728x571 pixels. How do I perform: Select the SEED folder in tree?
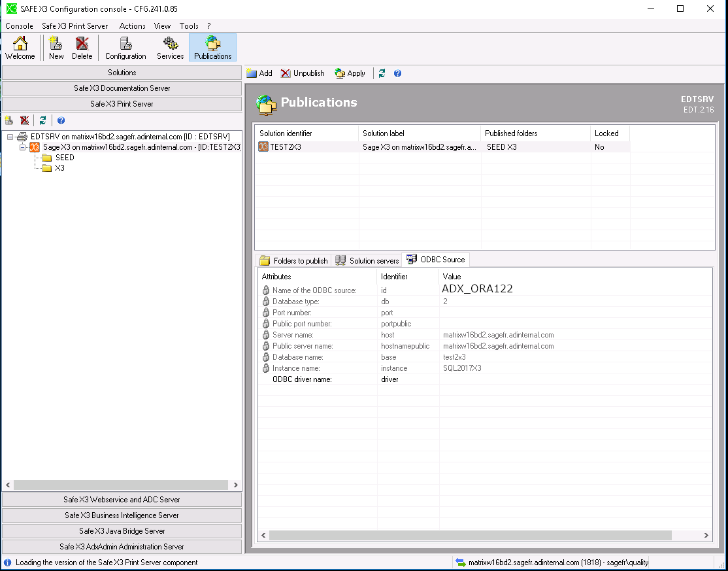[x=64, y=158]
